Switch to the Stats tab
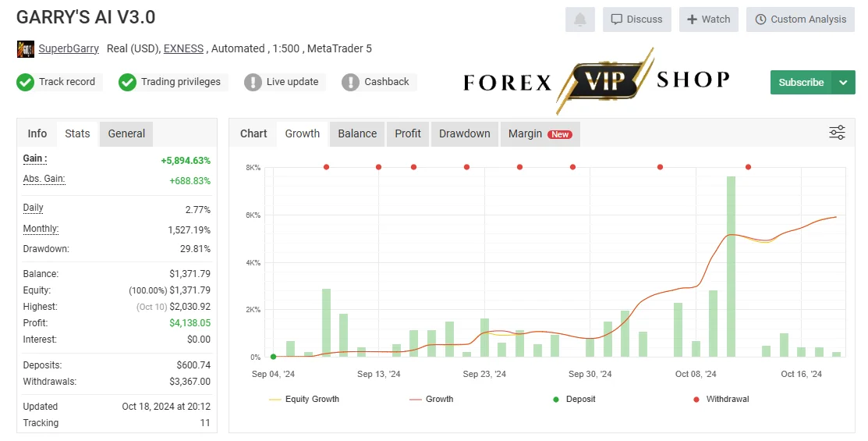The height and width of the screenshot is (441, 868). click(x=77, y=133)
